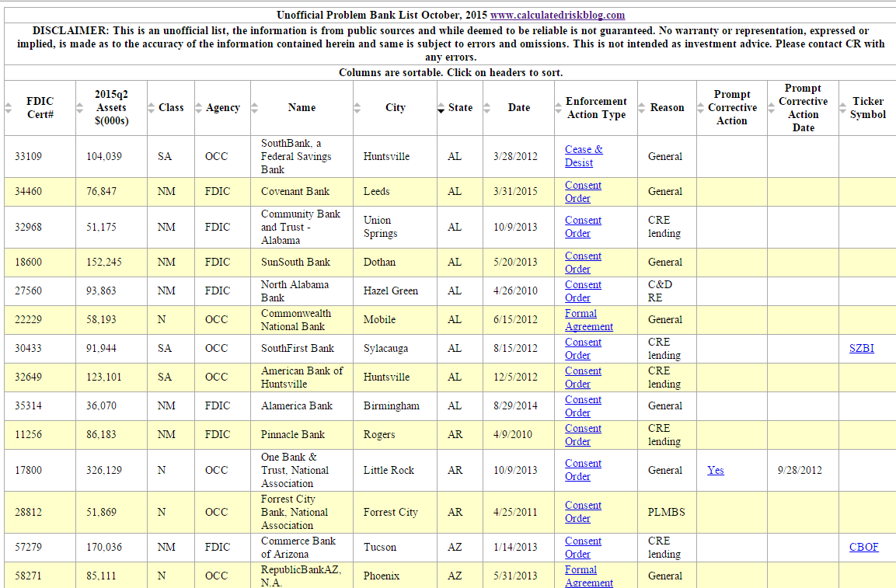Open Alamerica Bank's Consent Order link
The image size is (896, 588).
(583, 406)
